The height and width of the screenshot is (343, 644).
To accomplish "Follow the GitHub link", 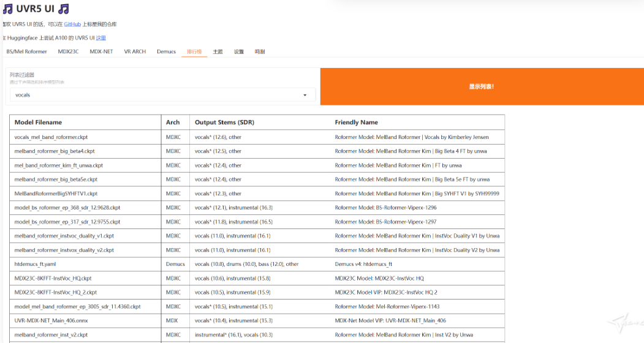I will [72, 24].
